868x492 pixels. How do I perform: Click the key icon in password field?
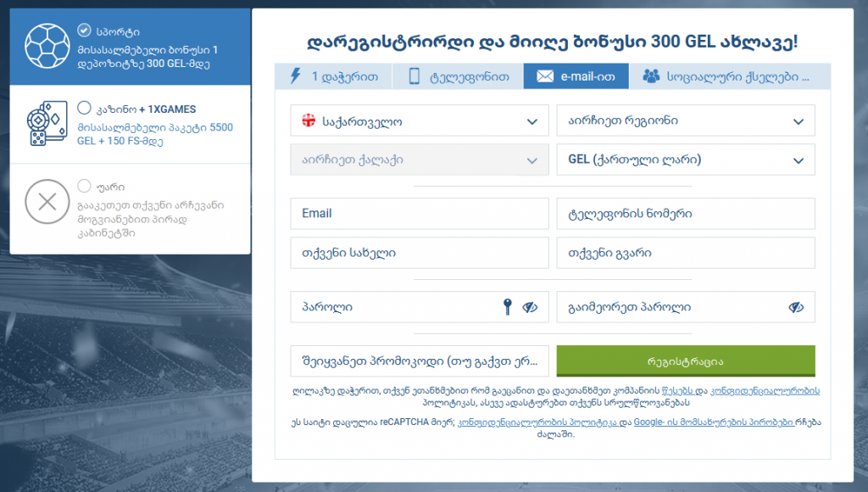508,307
